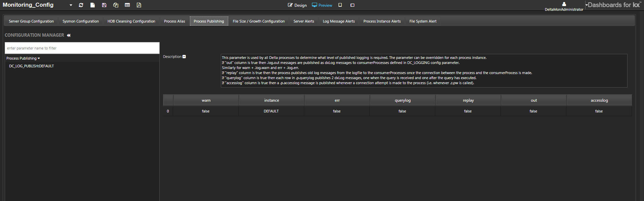This screenshot has height=201, width=644.
Task: Click the warn value false cell
Action: (x=206, y=111)
